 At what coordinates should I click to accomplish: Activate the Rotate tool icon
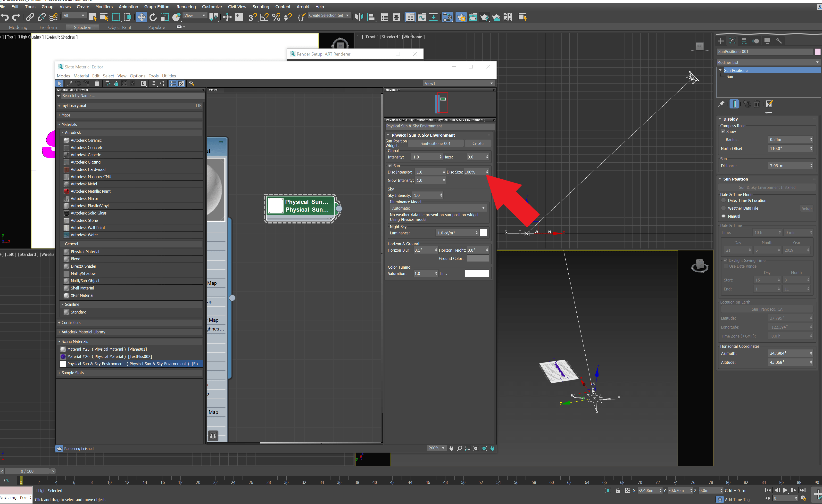(x=153, y=17)
